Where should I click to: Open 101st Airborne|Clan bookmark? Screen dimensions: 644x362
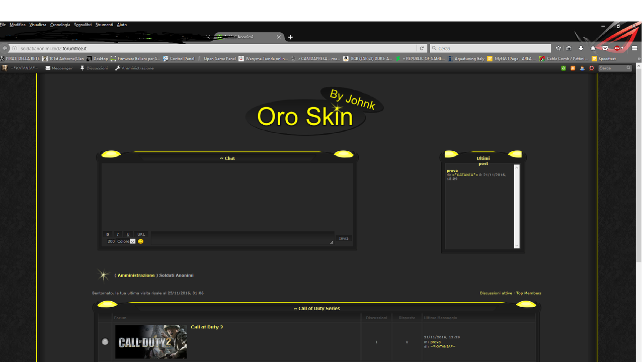[x=63, y=59]
